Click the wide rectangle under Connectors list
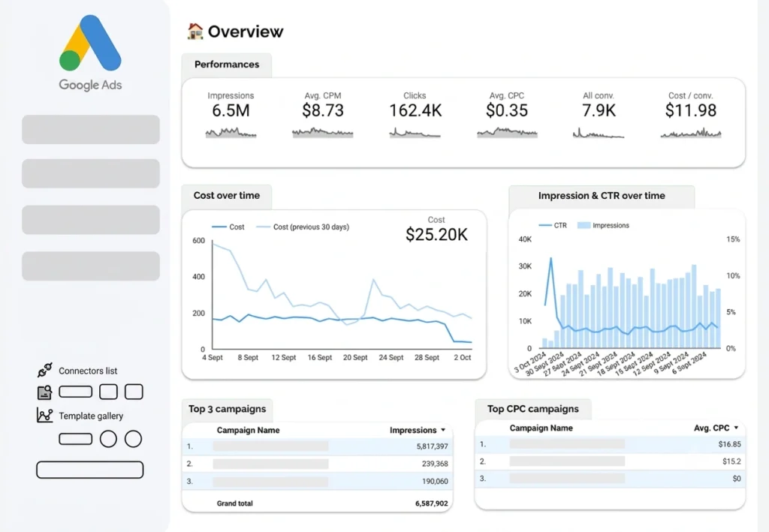The image size is (769, 532). pyautogui.click(x=76, y=392)
